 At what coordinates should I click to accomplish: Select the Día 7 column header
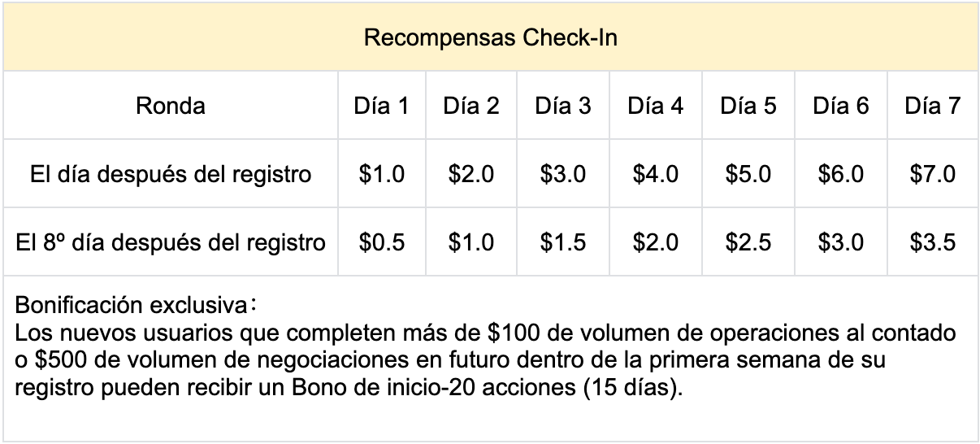[x=933, y=106]
